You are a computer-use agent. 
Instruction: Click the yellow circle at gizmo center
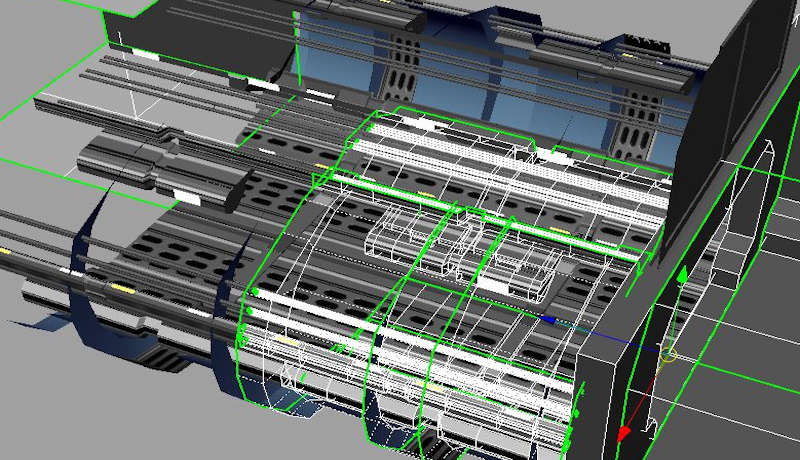(668, 354)
